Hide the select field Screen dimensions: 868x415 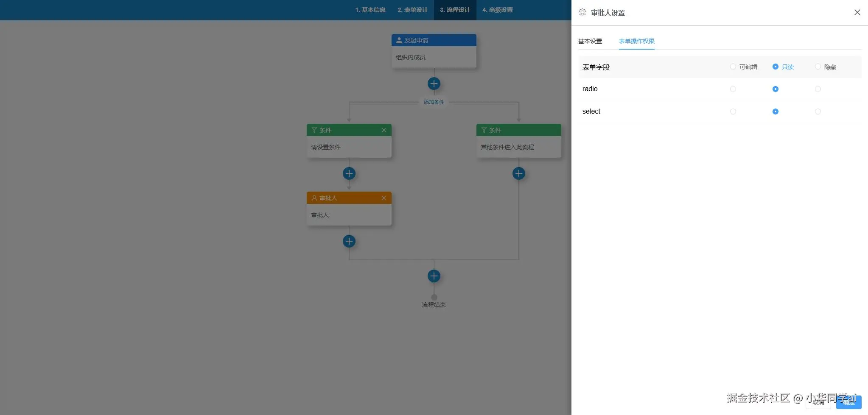coord(818,111)
